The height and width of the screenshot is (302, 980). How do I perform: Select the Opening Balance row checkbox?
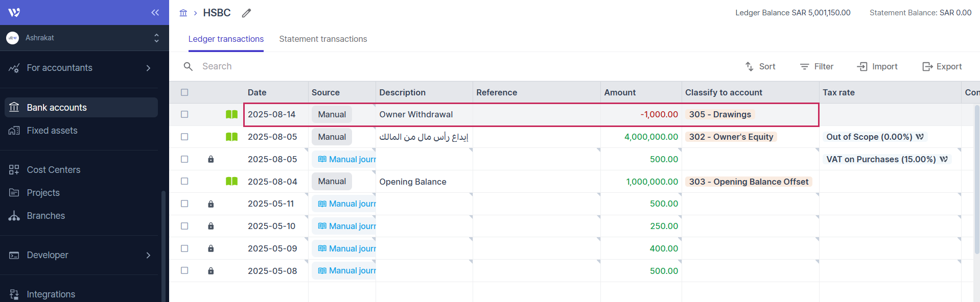click(x=184, y=182)
